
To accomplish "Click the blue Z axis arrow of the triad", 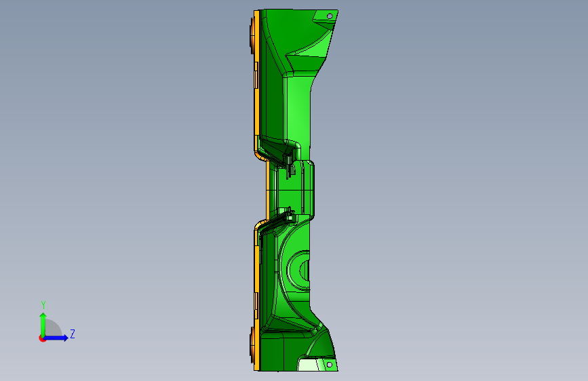I will (56, 338).
